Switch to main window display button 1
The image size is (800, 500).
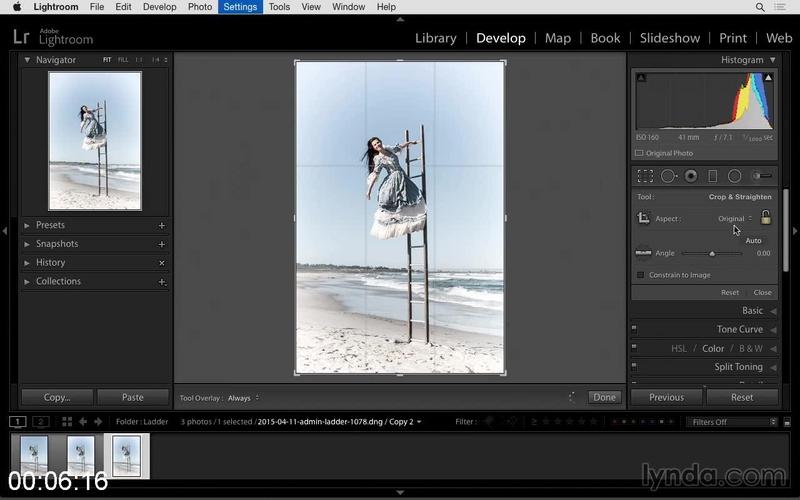(17, 421)
